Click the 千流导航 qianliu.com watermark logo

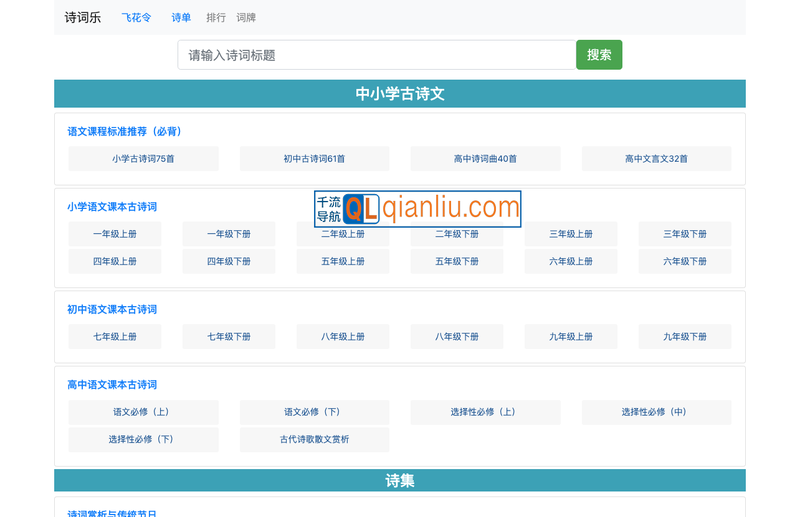418,208
